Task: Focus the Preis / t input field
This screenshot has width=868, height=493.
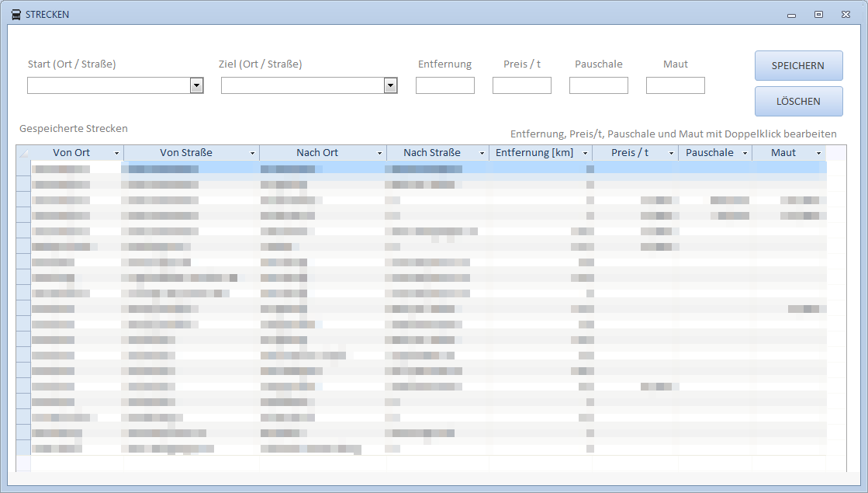Action: [521, 85]
